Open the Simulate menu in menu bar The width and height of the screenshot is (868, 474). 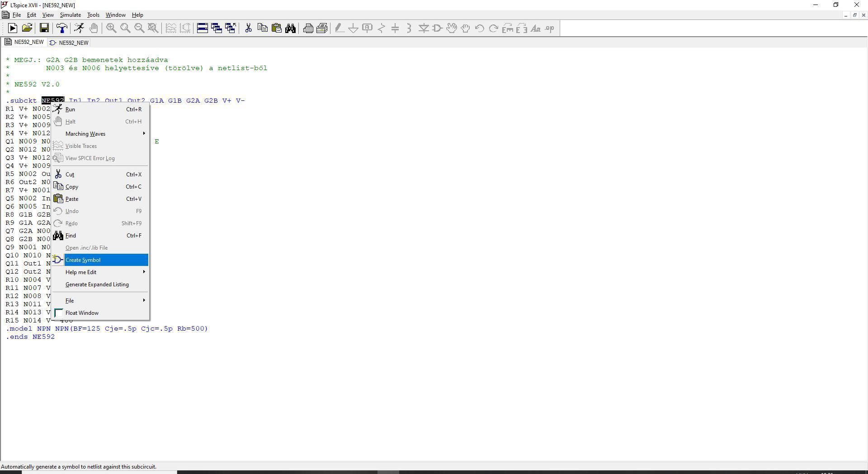71,15
